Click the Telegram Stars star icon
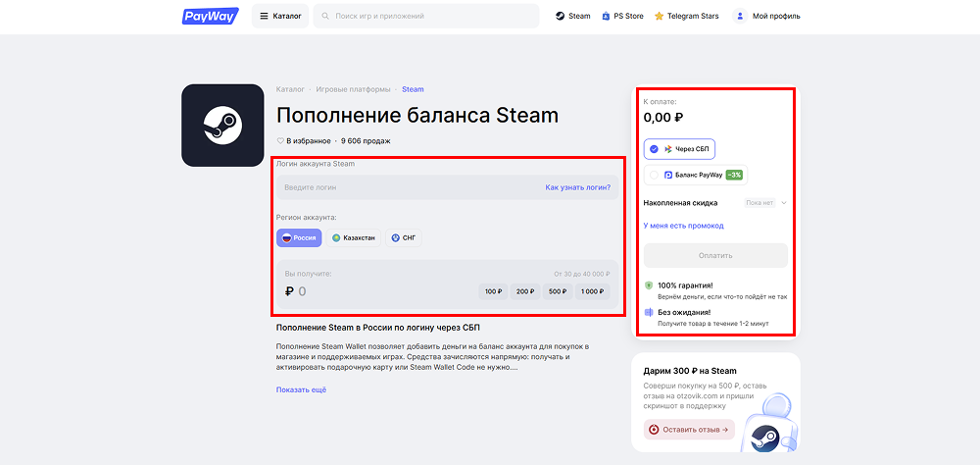The width and height of the screenshot is (980, 465). pos(659,17)
